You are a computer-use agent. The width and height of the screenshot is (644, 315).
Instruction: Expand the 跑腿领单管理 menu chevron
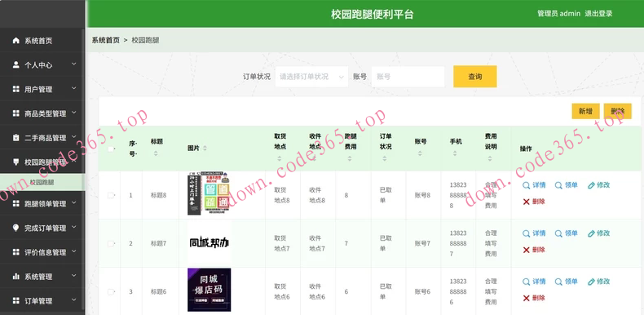pos(74,202)
